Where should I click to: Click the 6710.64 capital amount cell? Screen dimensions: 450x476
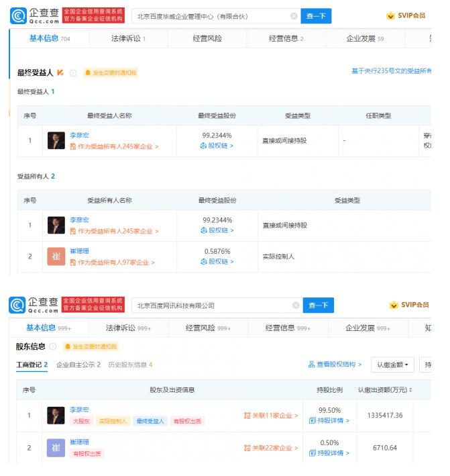[385, 448]
